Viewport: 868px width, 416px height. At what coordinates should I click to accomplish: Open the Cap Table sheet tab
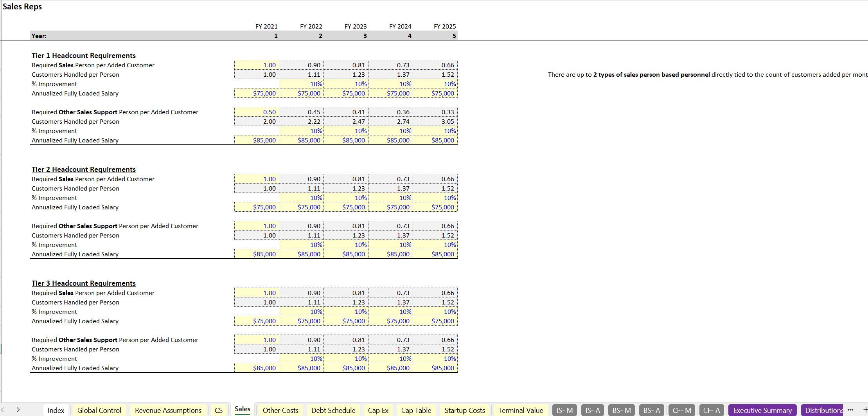click(x=416, y=410)
